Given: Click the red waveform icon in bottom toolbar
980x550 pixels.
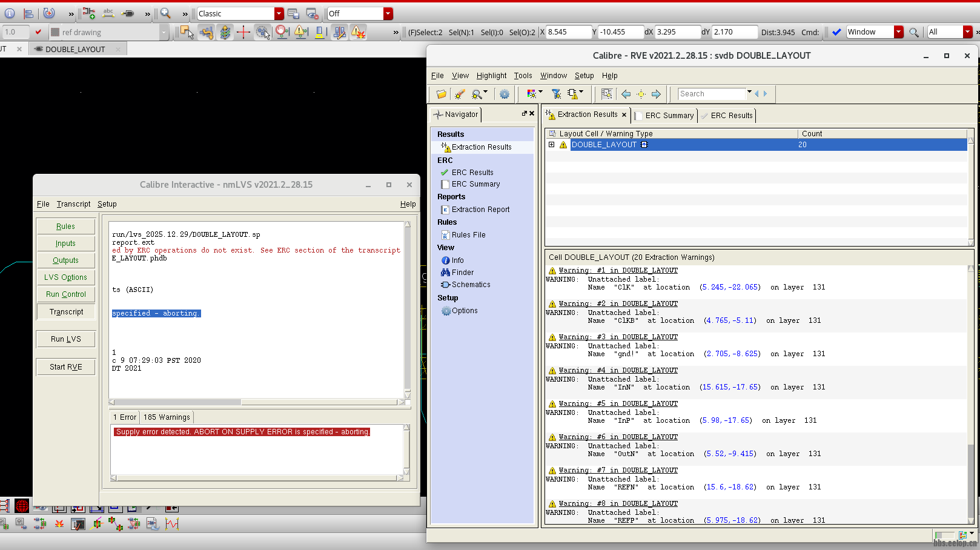Looking at the screenshot, I should click(x=172, y=524).
